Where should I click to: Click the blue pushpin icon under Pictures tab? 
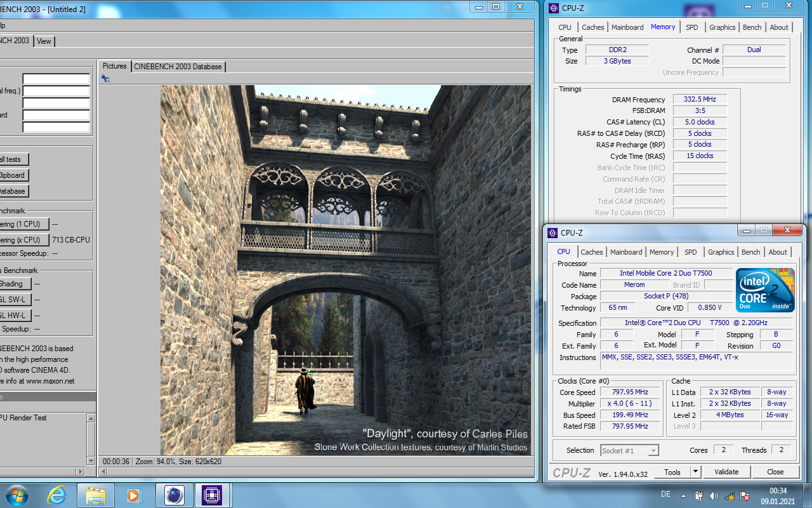click(x=105, y=79)
